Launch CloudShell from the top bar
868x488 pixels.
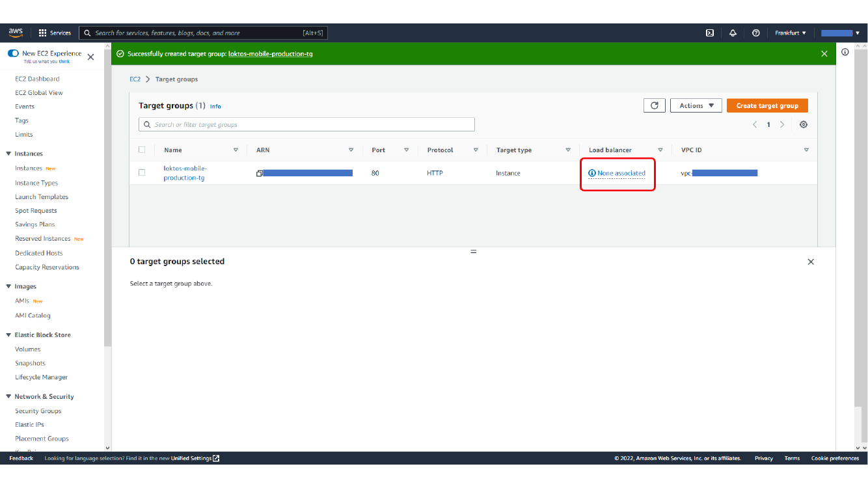(x=710, y=33)
